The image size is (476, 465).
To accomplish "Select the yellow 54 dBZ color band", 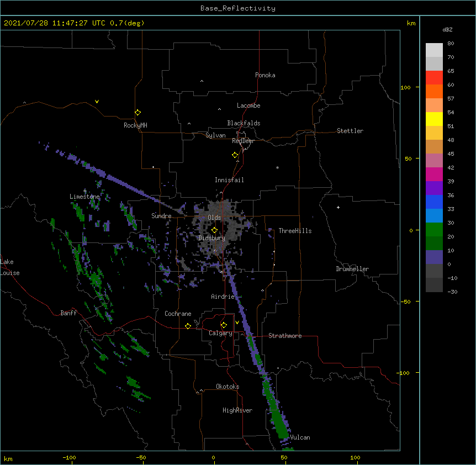I will click(x=434, y=119).
